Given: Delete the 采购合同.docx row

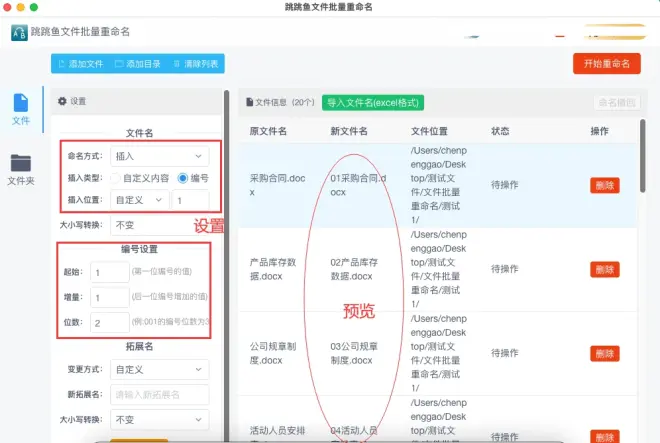Looking at the screenshot, I should pyautogui.click(x=604, y=185).
